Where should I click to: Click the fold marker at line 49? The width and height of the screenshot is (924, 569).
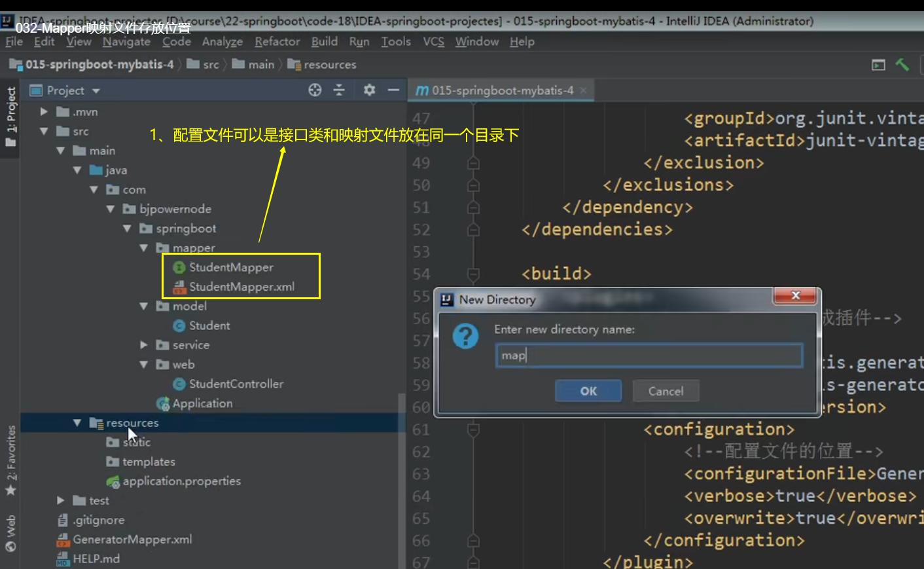coord(474,163)
